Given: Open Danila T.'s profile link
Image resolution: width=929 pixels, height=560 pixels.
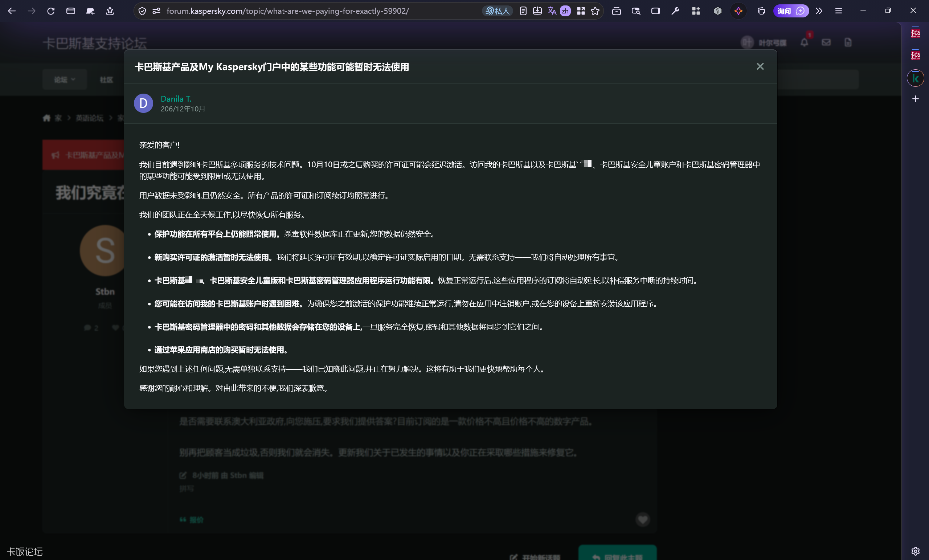Looking at the screenshot, I should [176, 98].
